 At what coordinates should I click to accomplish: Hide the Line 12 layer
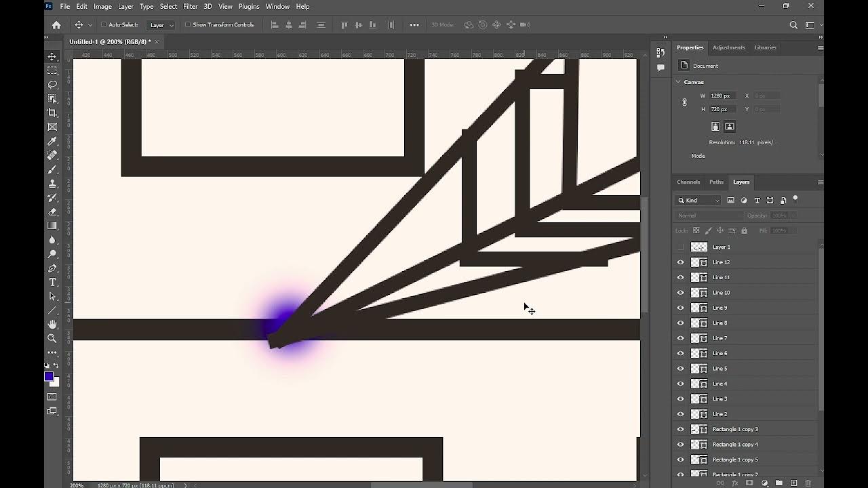(681, 262)
